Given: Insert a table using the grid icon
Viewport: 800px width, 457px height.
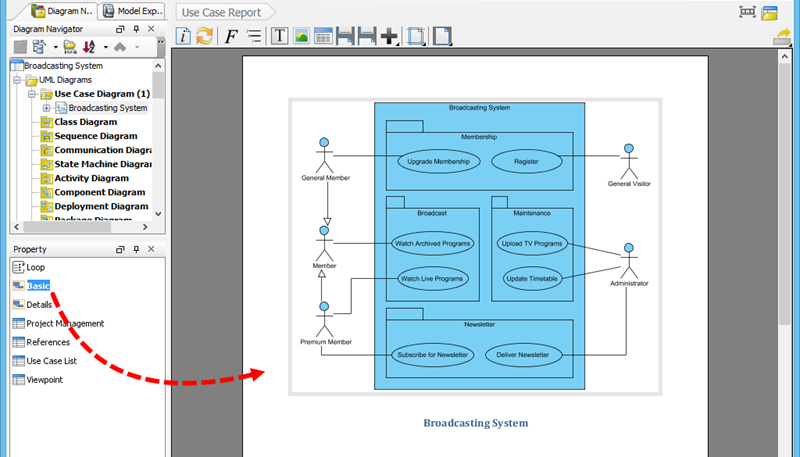Looking at the screenshot, I should pos(323,36).
